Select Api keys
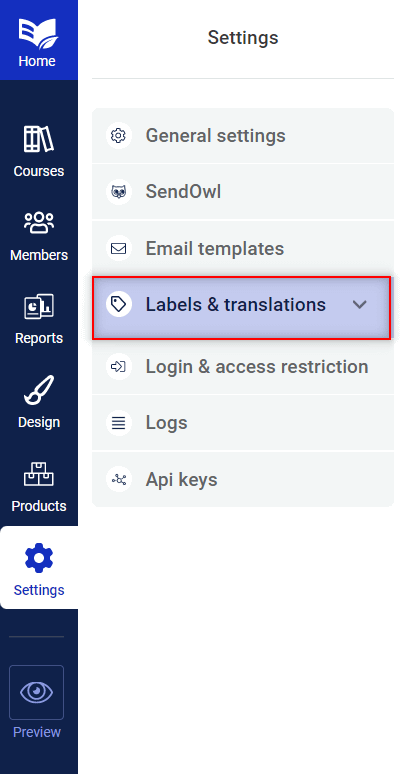Viewport: 400px width, 774px height. (x=243, y=479)
